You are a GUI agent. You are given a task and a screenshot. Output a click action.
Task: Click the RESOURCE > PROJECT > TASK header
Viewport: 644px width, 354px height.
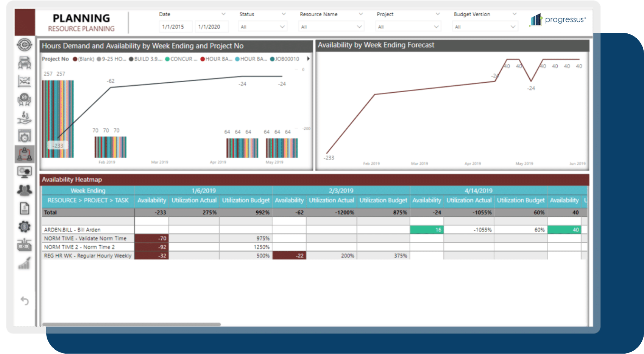88,200
